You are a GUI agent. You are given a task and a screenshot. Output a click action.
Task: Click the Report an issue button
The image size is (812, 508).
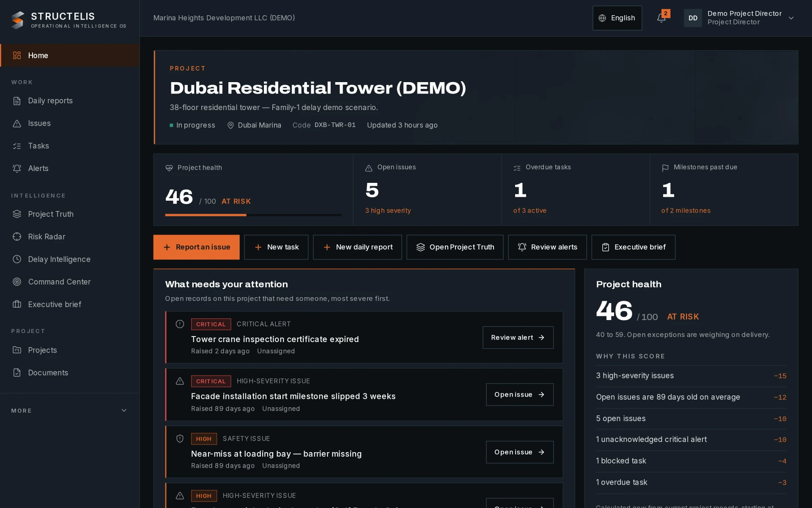[x=196, y=247]
